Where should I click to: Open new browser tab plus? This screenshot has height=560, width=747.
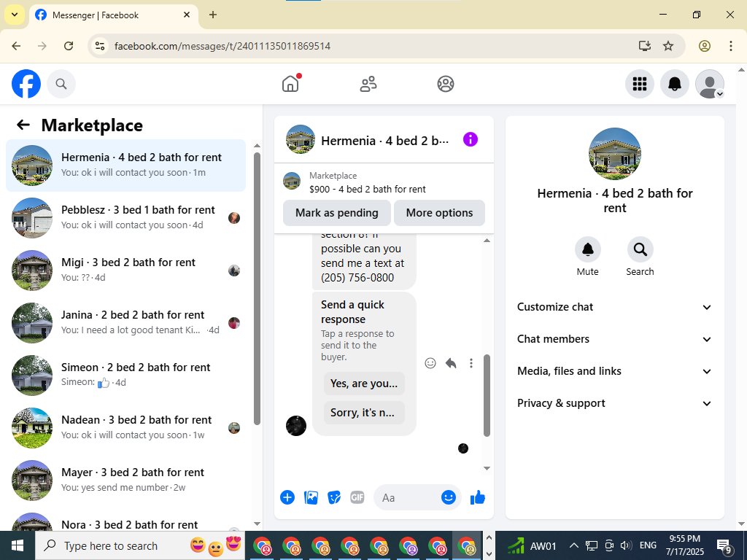pyautogui.click(x=213, y=15)
